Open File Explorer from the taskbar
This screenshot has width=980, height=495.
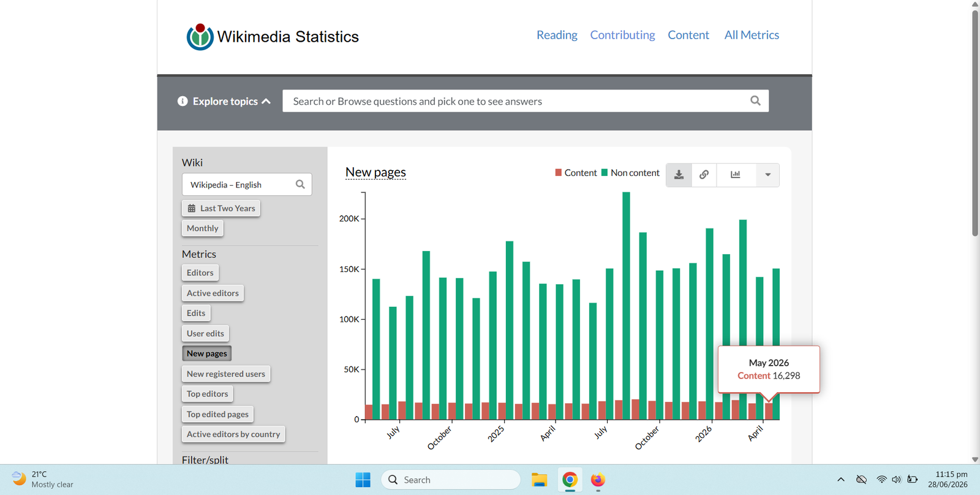[x=539, y=480]
